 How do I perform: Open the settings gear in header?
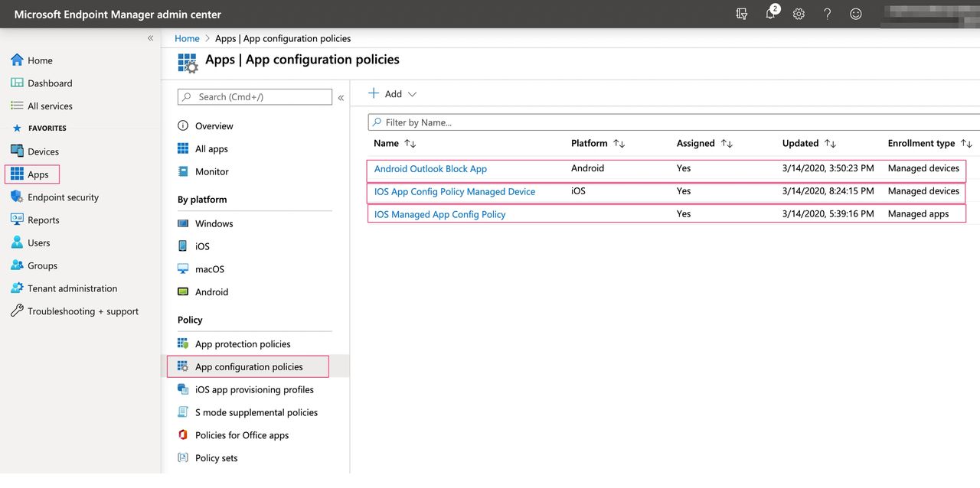(x=799, y=14)
